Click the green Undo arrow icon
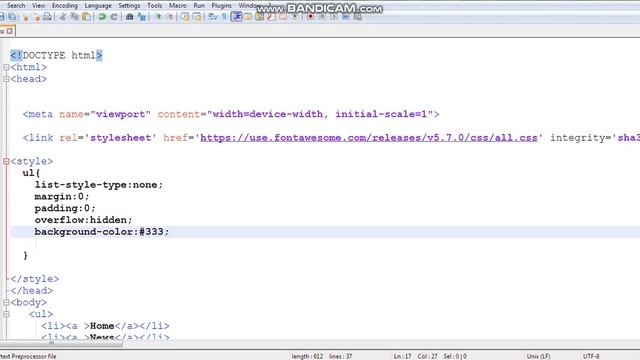Screen dimensions: 640x360 pyautogui.click(x=102, y=17)
